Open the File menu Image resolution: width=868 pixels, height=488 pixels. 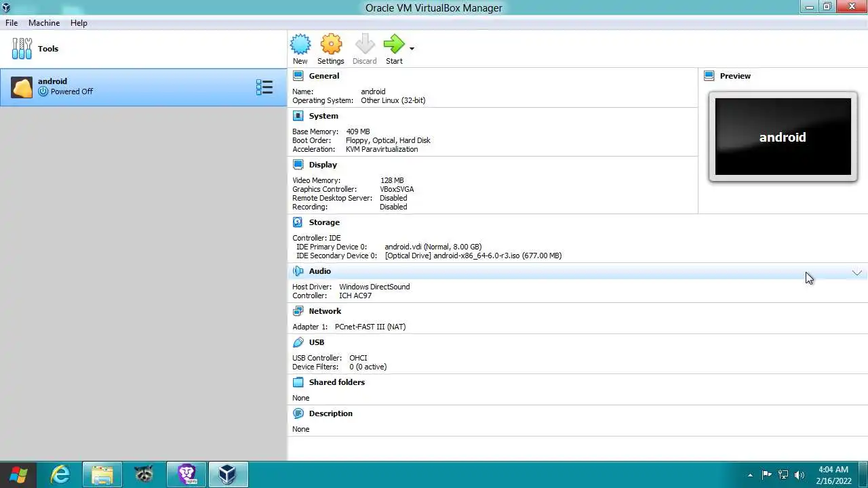point(12,23)
